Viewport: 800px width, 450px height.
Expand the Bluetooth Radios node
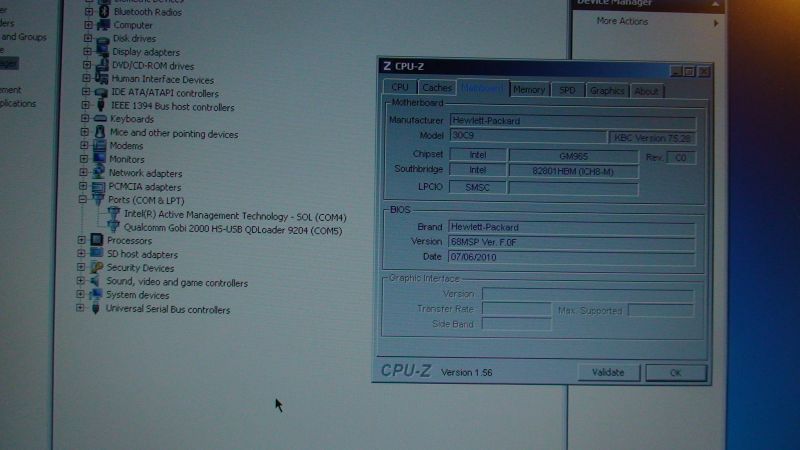click(x=89, y=11)
